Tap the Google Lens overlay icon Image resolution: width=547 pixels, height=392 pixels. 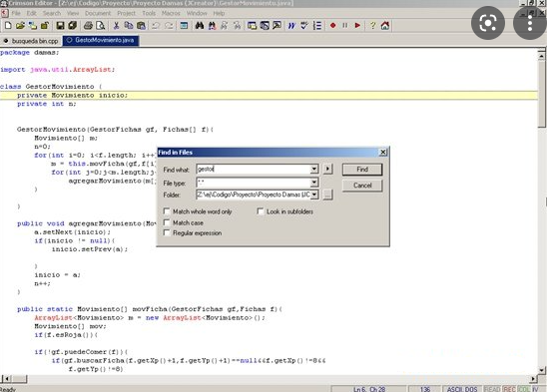point(488,23)
